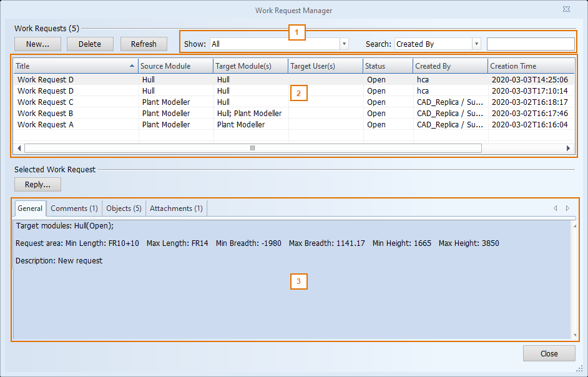Click the Delete button

(x=90, y=44)
